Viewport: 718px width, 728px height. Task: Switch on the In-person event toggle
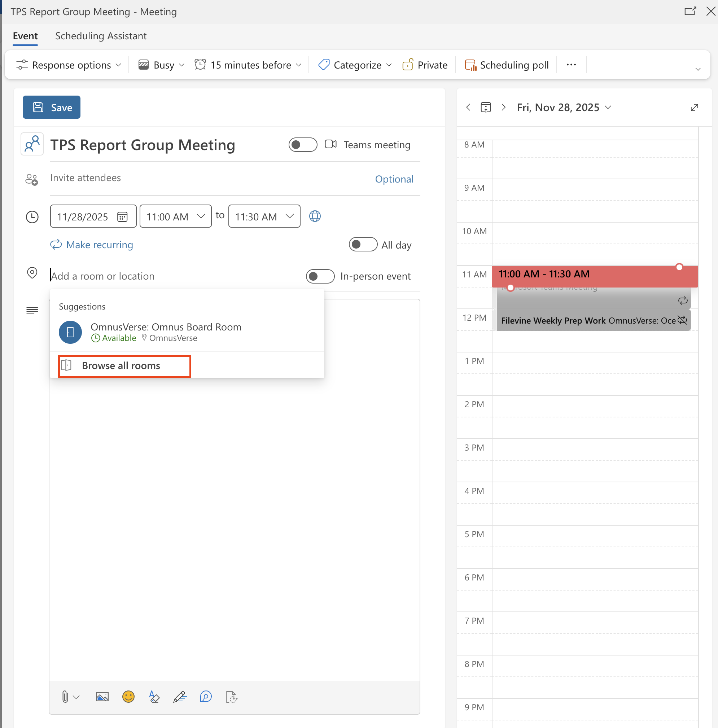pyautogui.click(x=320, y=276)
